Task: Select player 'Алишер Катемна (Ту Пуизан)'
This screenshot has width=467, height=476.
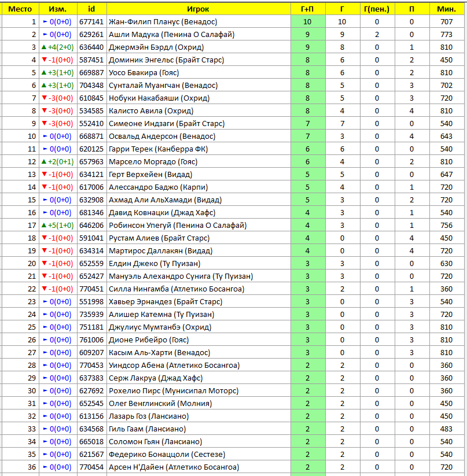Action: tap(161, 315)
